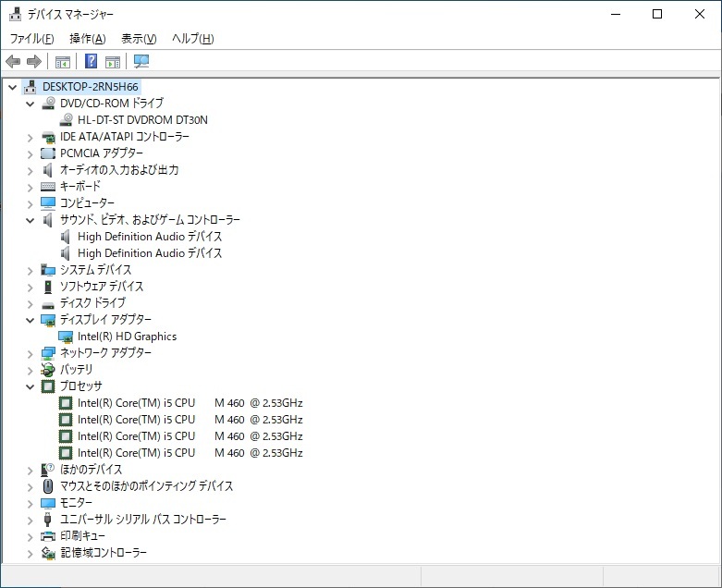
Task: Click the PCMCIA アダプター icon
Action: click(x=48, y=153)
